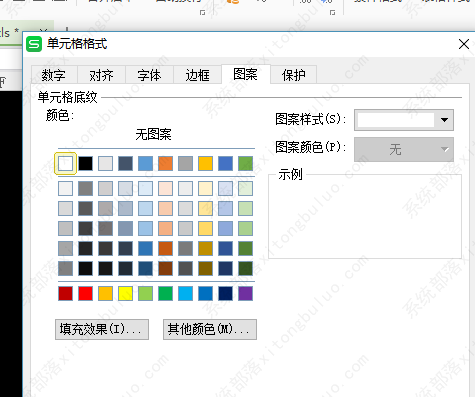This screenshot has width=475, height=397.
Task: Pick the emerald green swatch in the standard colors row
Action: click(x=165, y=293)
